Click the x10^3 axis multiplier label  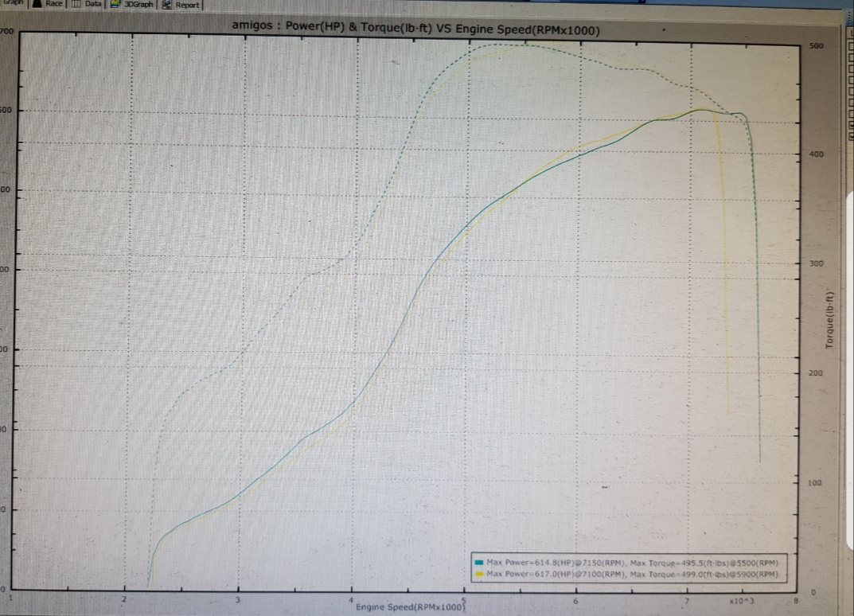[x=740, y=601]
